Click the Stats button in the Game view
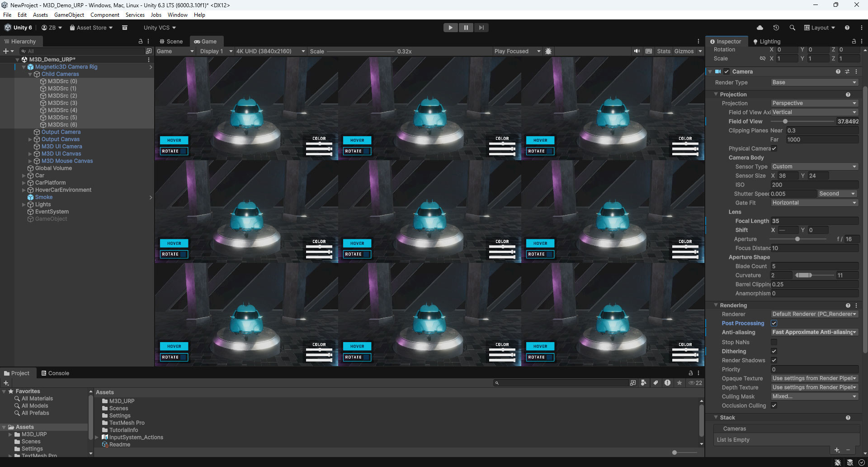Image resolution: width=868 pixels, height=467 pixels. click(664, 51)
